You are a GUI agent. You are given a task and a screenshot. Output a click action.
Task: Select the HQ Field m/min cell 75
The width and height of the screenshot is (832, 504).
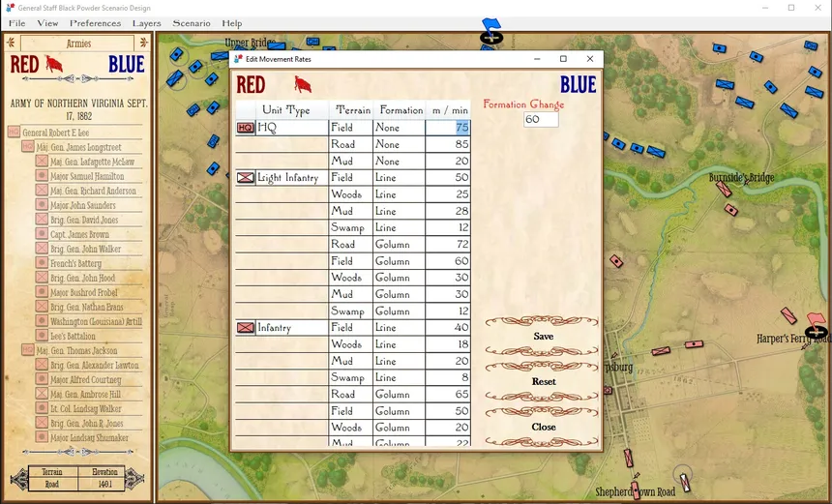(447, 128)
